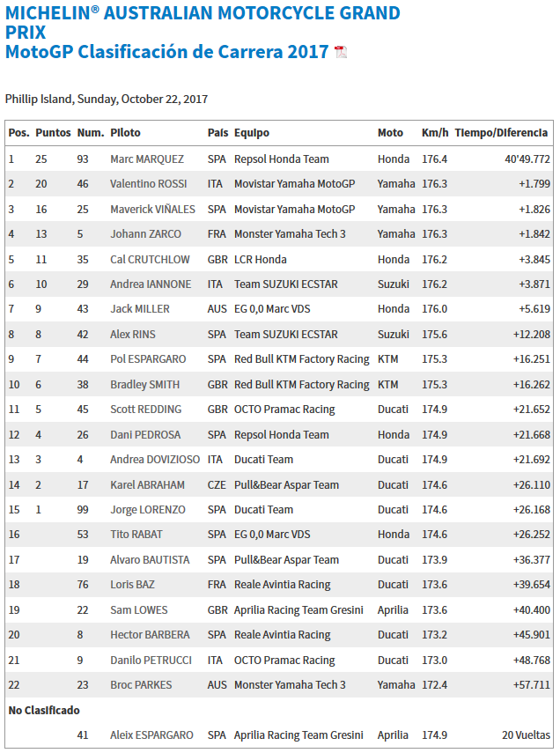560x753 pixels.
Task: Click the Equipo column header
Action: (x=252, y=133)
